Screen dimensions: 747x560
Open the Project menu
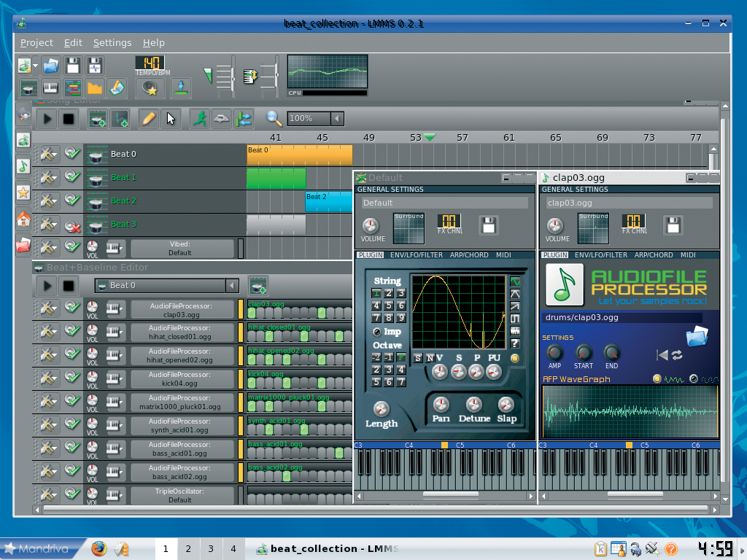click(x=36, y=43)
